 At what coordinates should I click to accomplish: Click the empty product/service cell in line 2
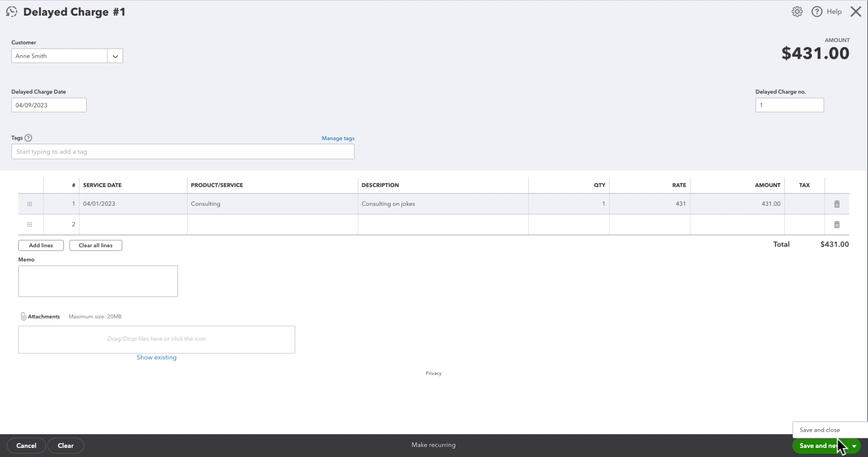[x=272, y=224]
